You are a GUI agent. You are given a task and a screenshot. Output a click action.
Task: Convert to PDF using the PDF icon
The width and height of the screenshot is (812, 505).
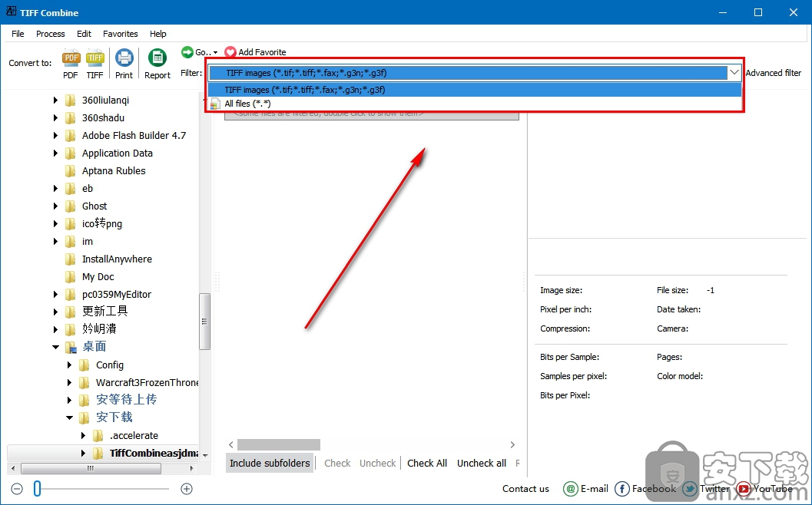click(71, 58)
